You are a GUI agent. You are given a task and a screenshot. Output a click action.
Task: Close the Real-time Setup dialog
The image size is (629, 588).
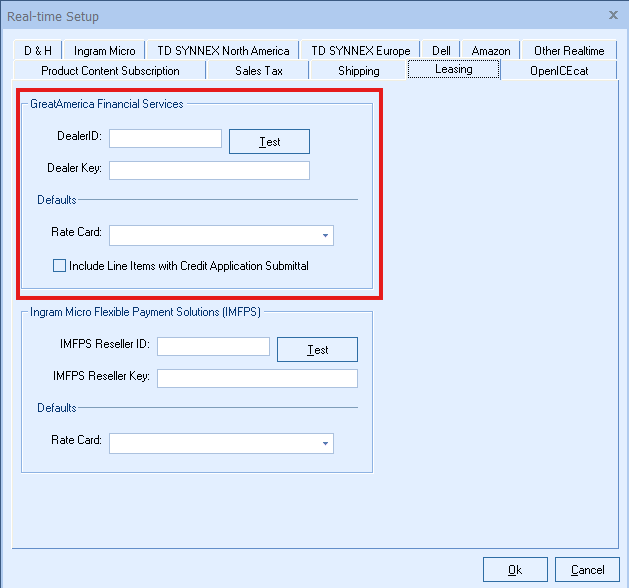(612, 16)
